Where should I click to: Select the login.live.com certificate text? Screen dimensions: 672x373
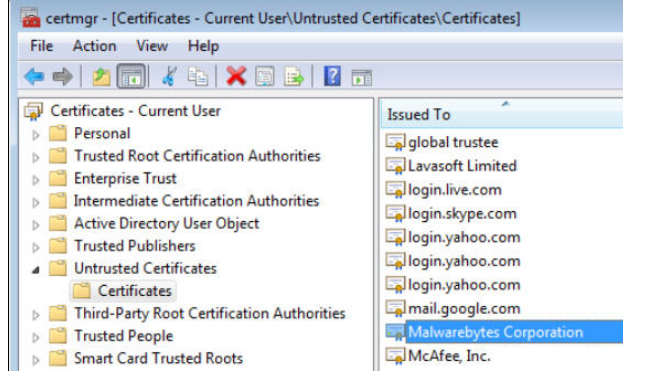coord(455,190)
